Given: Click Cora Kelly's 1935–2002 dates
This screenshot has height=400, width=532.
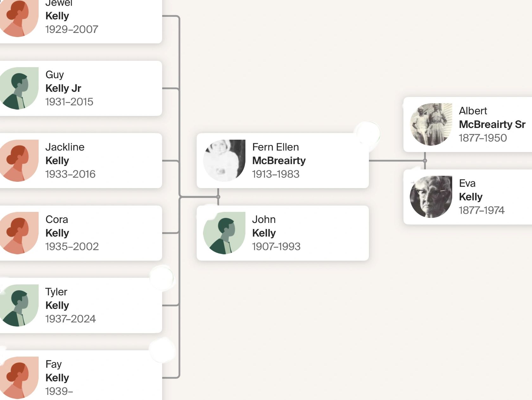Looking at the screenshot, I should [x=72, y=246].
